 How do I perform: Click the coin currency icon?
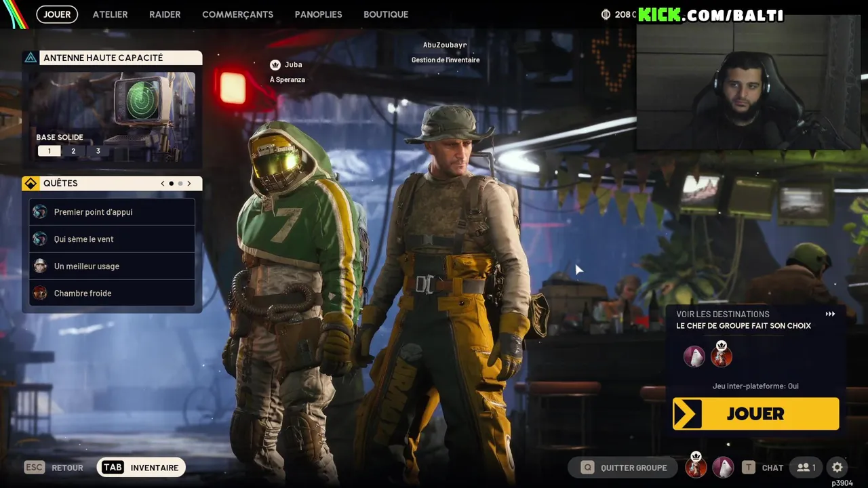(606, 14)
